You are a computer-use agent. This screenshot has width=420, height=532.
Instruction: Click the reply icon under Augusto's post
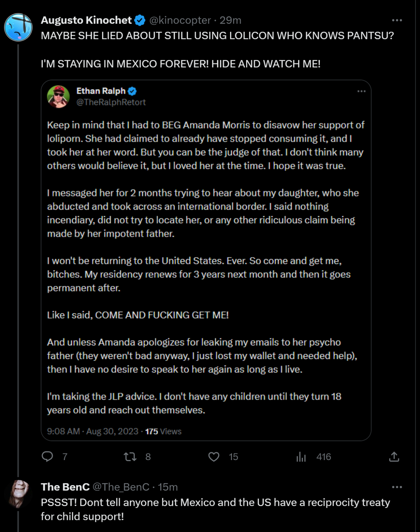click(48, 456)
